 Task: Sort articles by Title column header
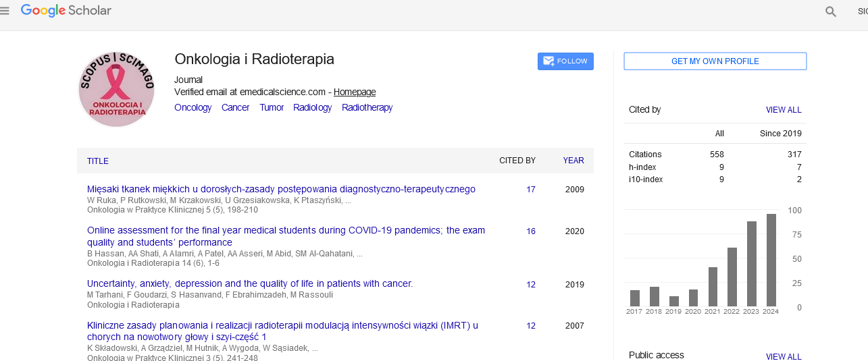[x=98, y=161]
